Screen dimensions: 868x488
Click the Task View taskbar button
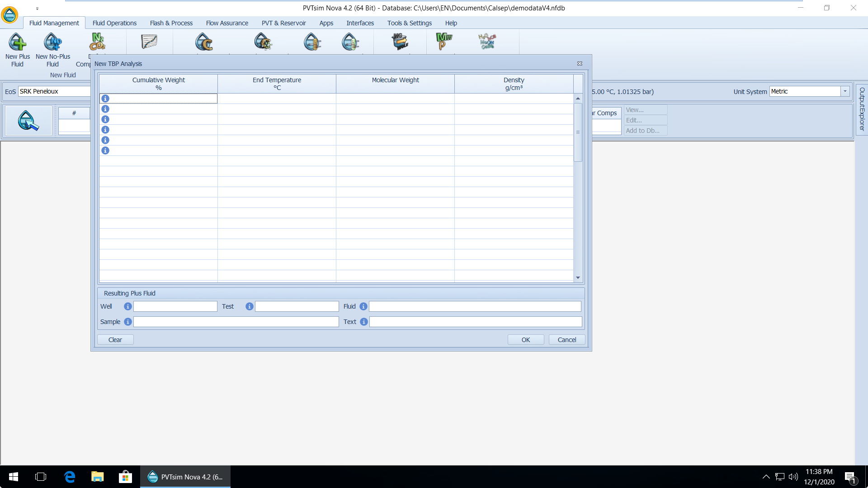click(41, 477)
